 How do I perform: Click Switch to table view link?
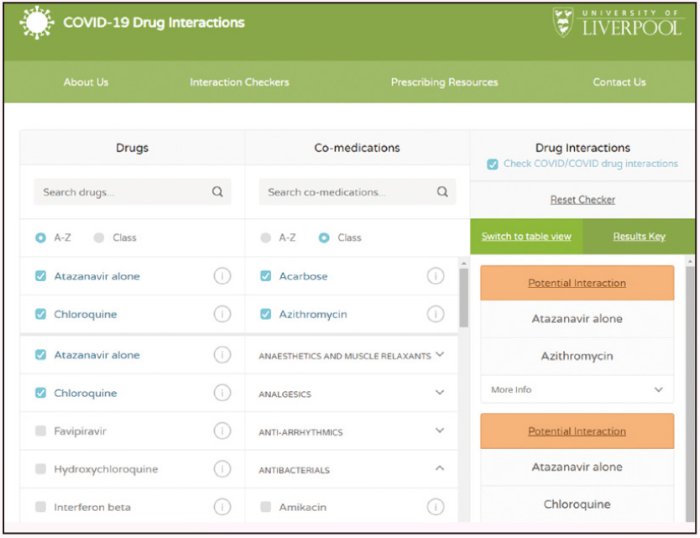[526, 236]
